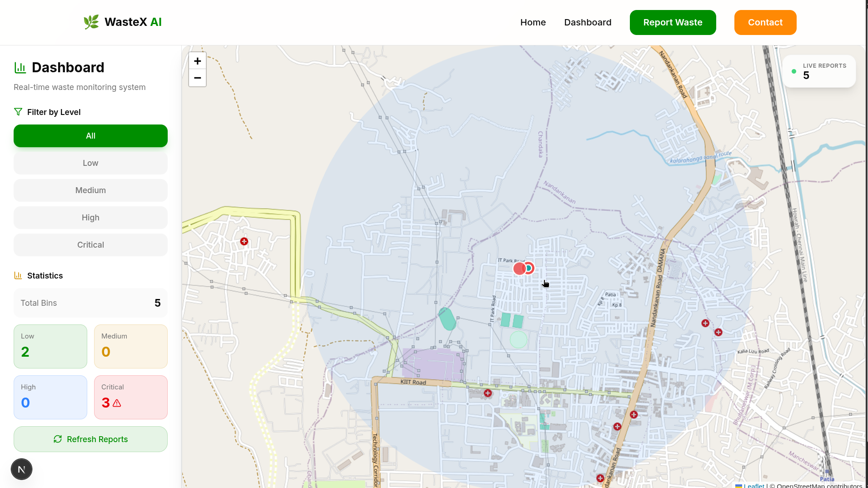Click the critical warning triangle icon
The width and height of the screenshot is (868, 488).
(117, 403)
